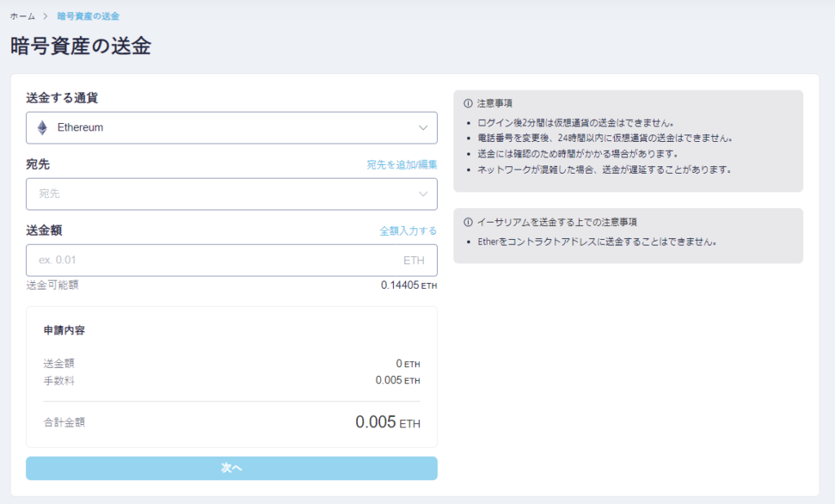Click the ネットワークが混雑した場合 notice line
The height and width of the screenshot is (504, 835).
pyautogui.click(x=604, y=170)
